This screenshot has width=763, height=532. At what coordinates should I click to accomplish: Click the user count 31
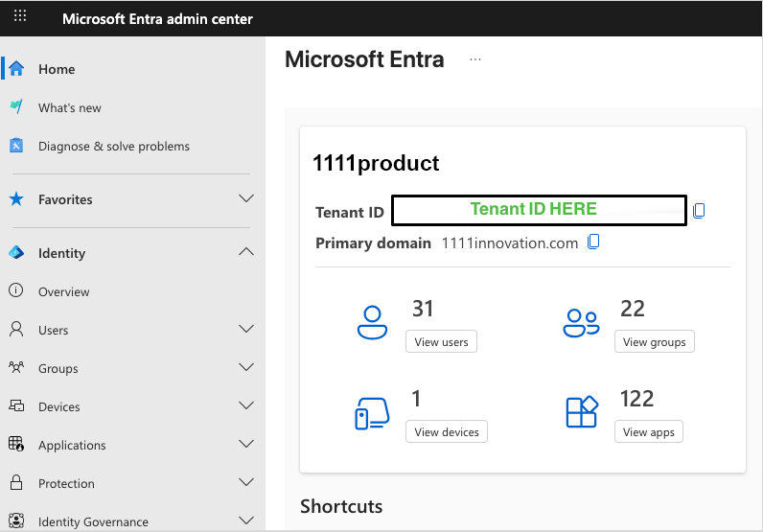coord(423,309)
